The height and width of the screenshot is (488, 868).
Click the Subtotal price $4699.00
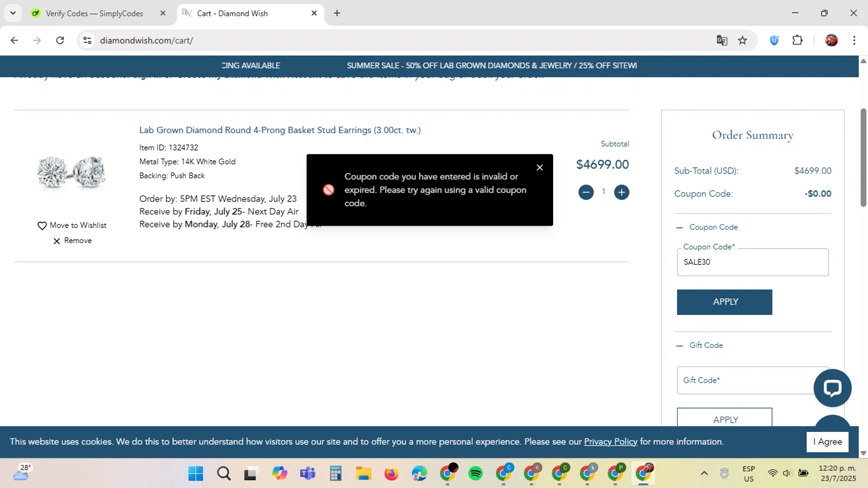point(602,164)
